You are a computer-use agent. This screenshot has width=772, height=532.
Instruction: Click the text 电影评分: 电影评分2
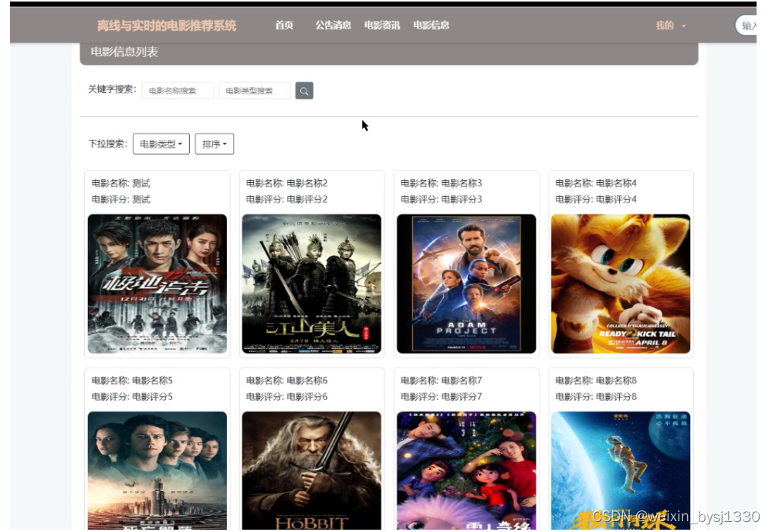click(286, 199)
